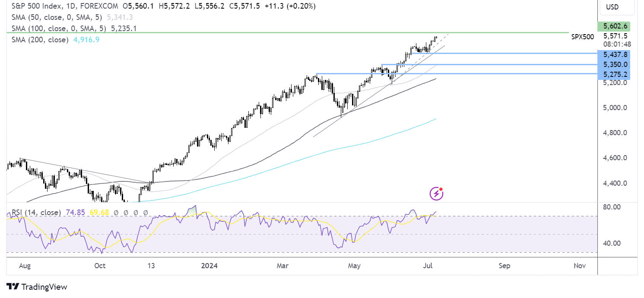
Task: Click the purple lightning bolt icon
Action: pos(436,194)
